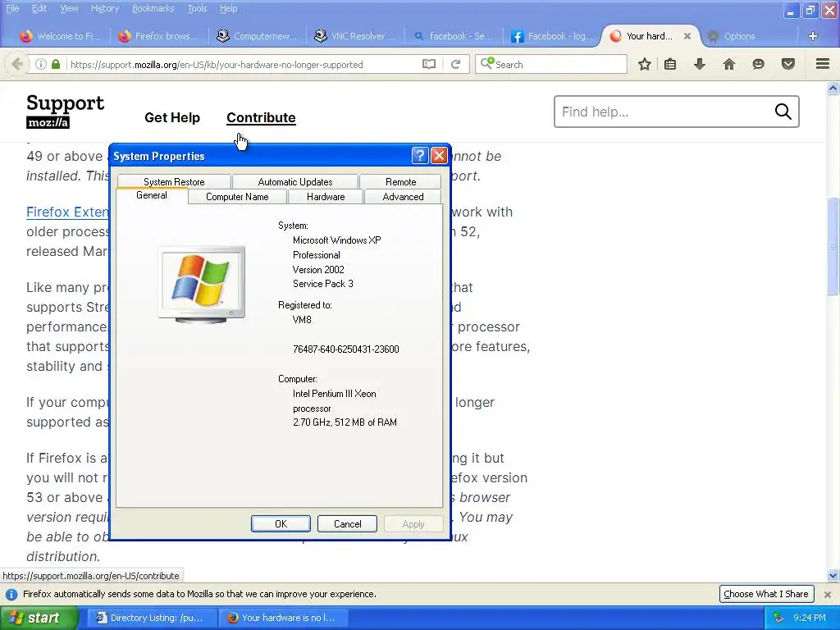This screenshot has height=630, width=840.
Task: Click the search magnifier in Find help box
Action: pyautogui.click(x=783, y=112)
